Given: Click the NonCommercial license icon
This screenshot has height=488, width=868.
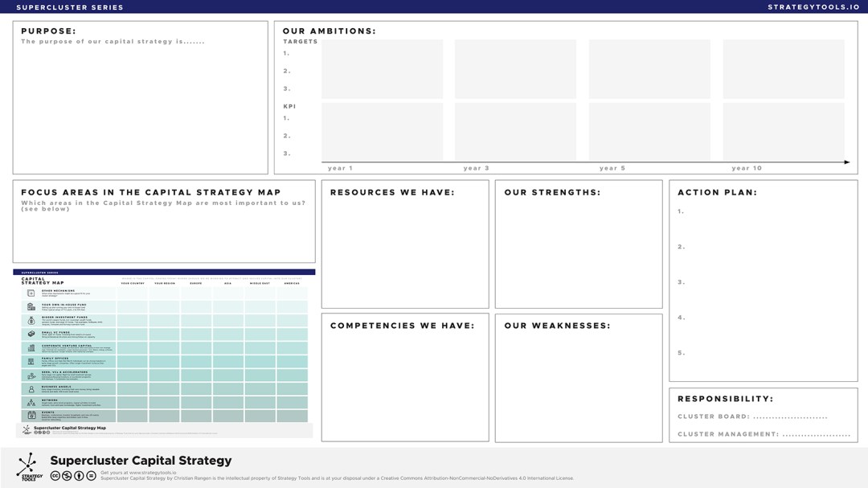Looking at the screenshot, I should (67, 475).
